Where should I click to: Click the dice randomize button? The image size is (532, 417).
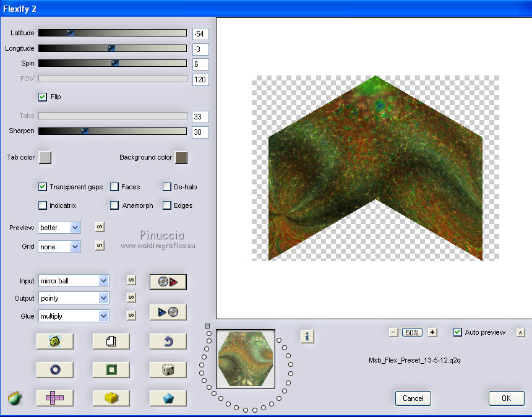pos(168,369)
